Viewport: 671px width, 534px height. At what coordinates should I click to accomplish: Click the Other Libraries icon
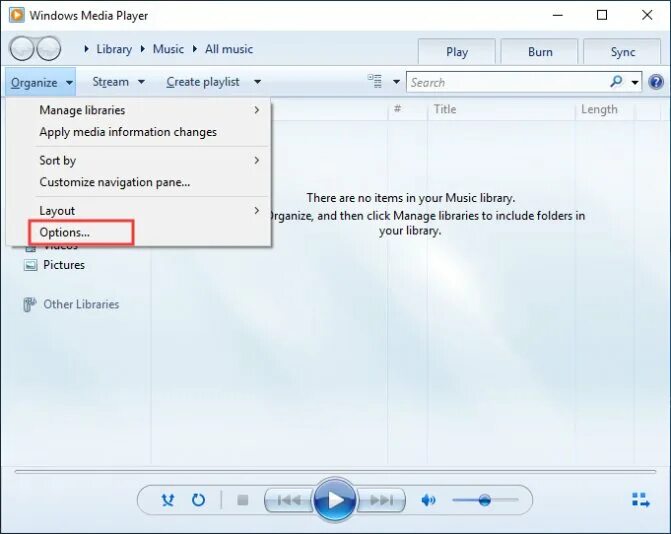coord(30,305)
